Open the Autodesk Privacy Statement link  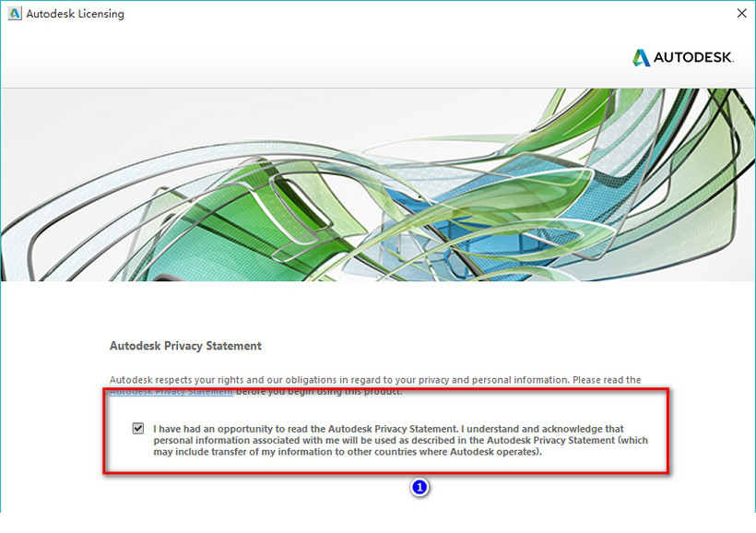pos(171,392)
